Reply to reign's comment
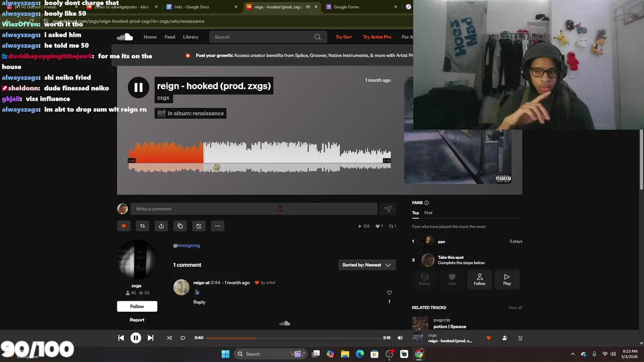 [x=199, y=302]
